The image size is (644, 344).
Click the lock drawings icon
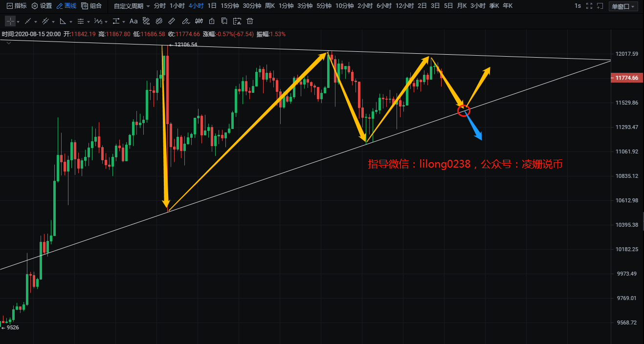(x=212, y=21)
